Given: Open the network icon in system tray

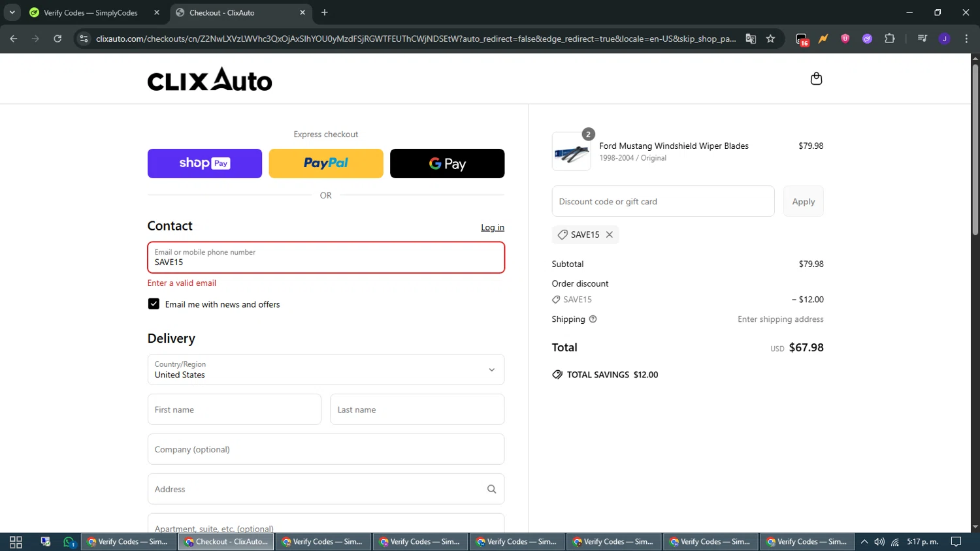Looking at the screenshot, I should tap(895, 542).
